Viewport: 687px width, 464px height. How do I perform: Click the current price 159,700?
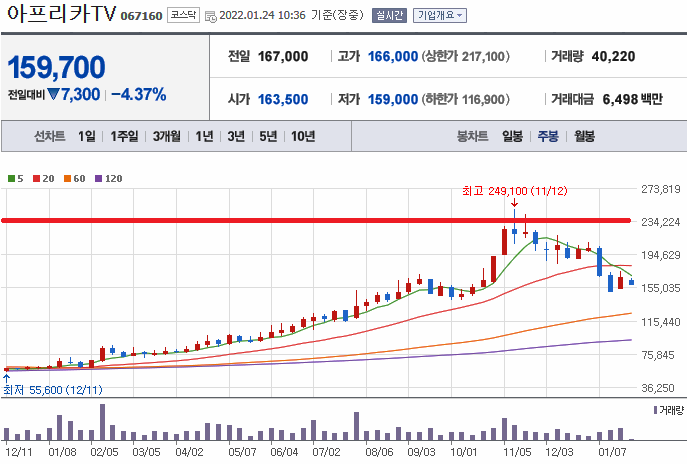click(x=57, y=67)
